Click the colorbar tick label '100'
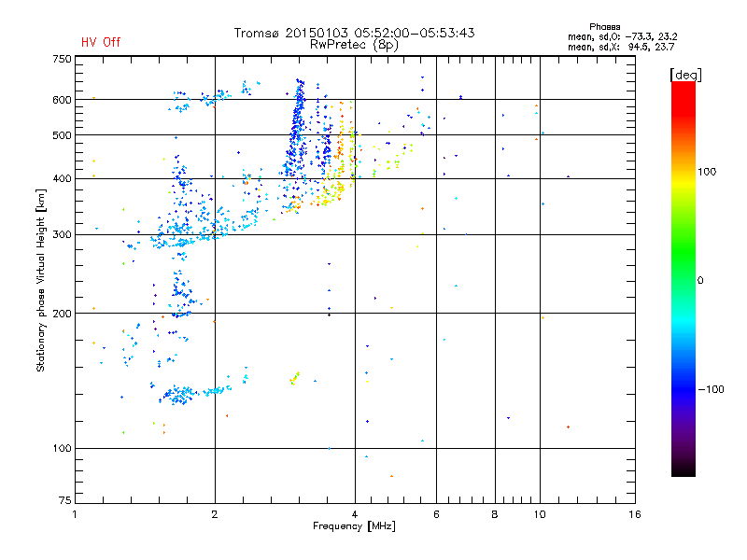The height and width of the screenshot is (560, 747). point(707,172)
